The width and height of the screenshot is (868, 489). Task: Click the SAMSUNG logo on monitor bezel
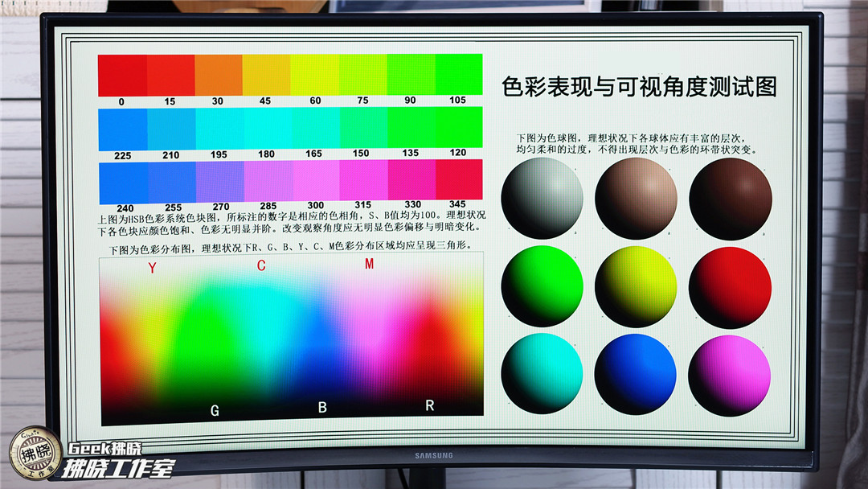pos(434,455)
